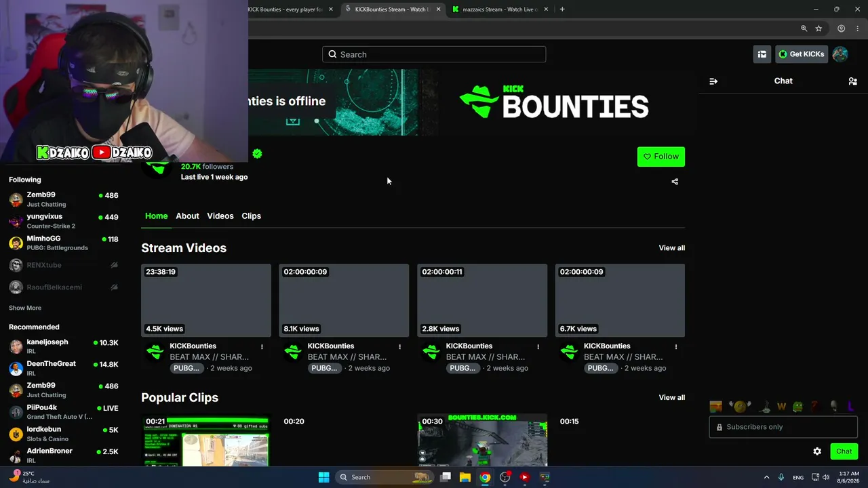Open the weather widget showing 25°C
The width and height of the screenshot is (868, 488).
click(28, 477)
